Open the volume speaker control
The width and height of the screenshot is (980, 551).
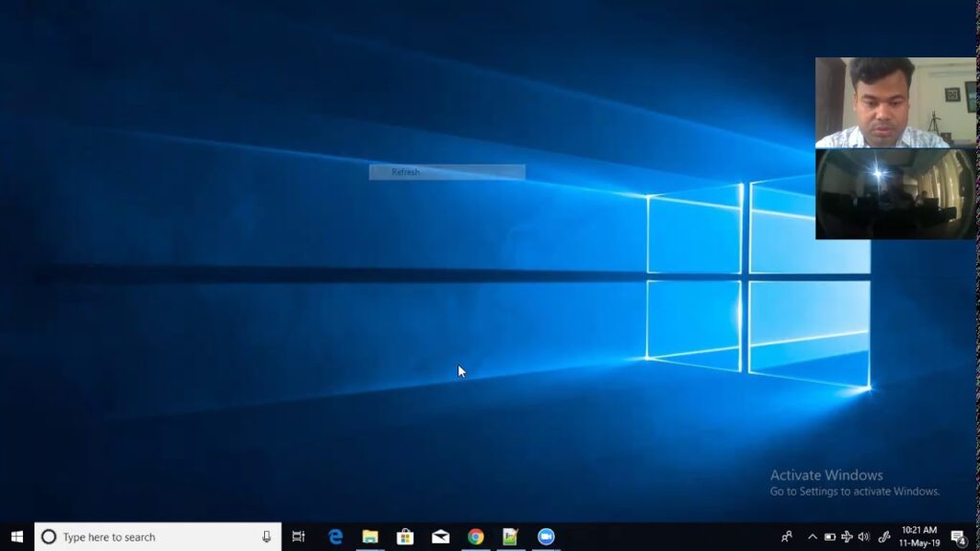(864, 537)
